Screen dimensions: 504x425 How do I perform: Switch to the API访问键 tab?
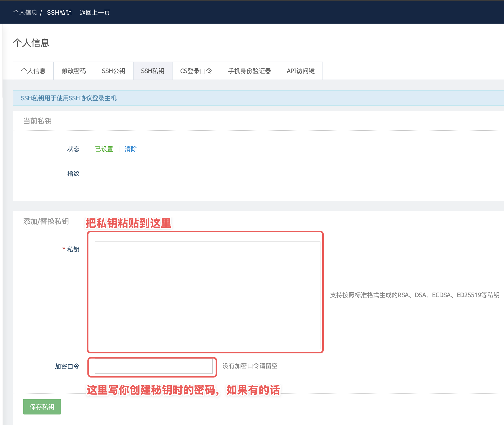pyautogui.click(x=301, y=71)
